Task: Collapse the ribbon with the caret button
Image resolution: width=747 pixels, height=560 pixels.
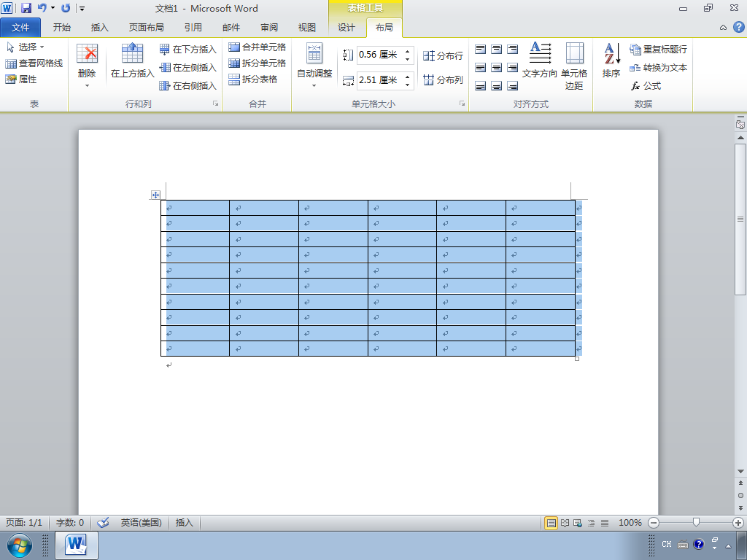Action: 723,28
